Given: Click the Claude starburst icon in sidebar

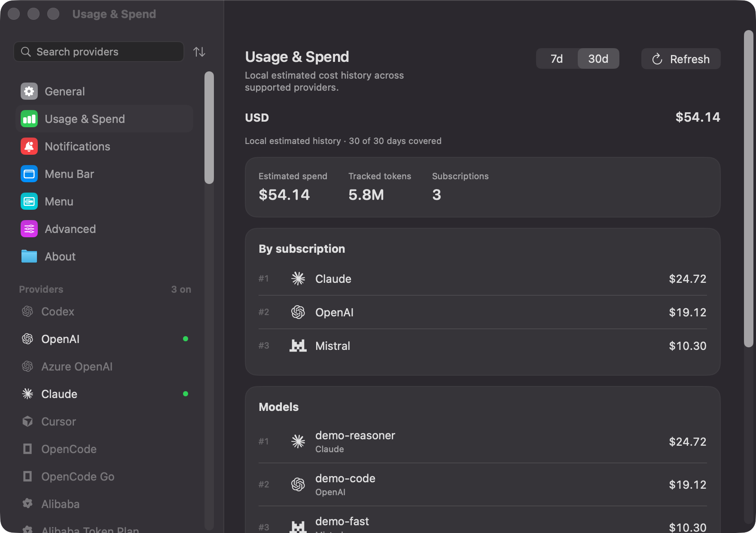Looking at the screenshot, I should [x=27, y=394].
